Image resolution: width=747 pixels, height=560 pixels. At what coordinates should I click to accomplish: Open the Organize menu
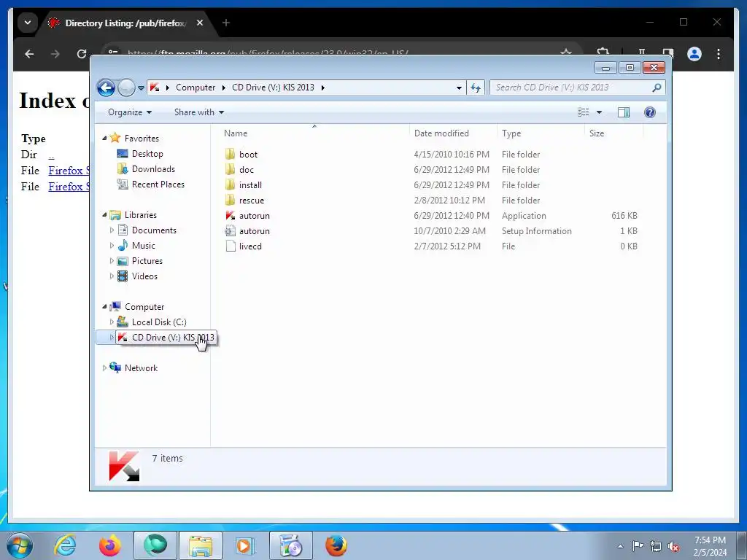coord(130,112)
